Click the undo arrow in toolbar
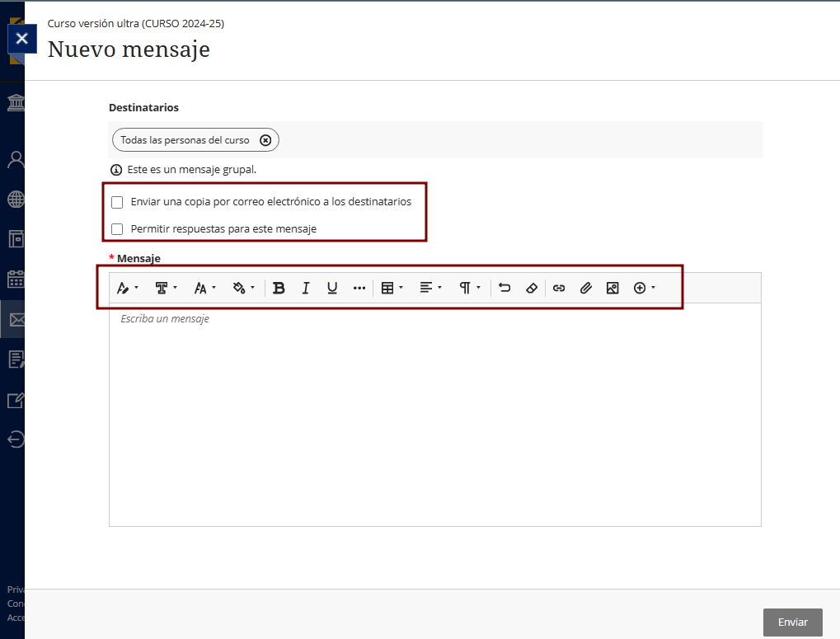 click(x=504, y=288)
